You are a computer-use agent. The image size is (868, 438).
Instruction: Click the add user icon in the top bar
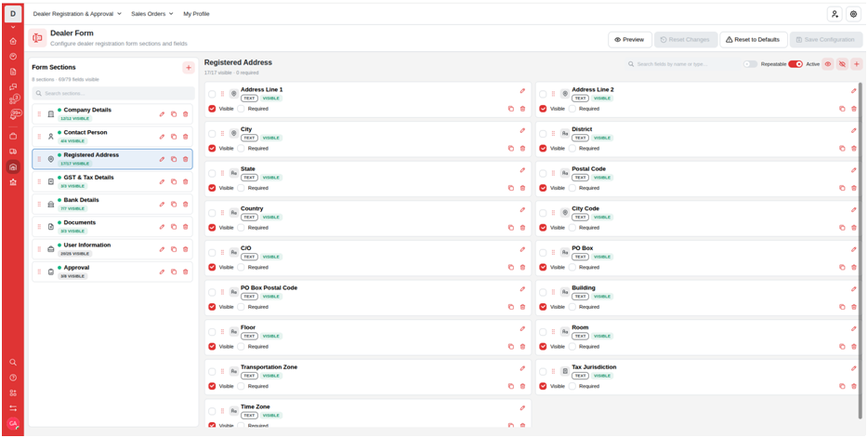(835, 14)
